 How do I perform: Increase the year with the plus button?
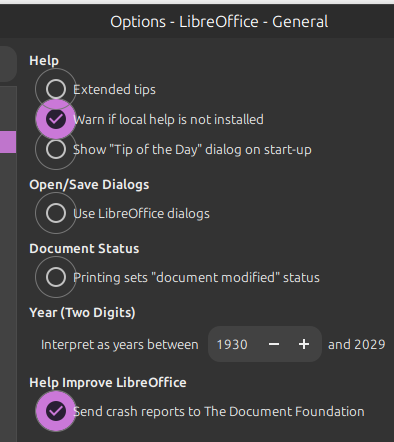click(304, 344)
